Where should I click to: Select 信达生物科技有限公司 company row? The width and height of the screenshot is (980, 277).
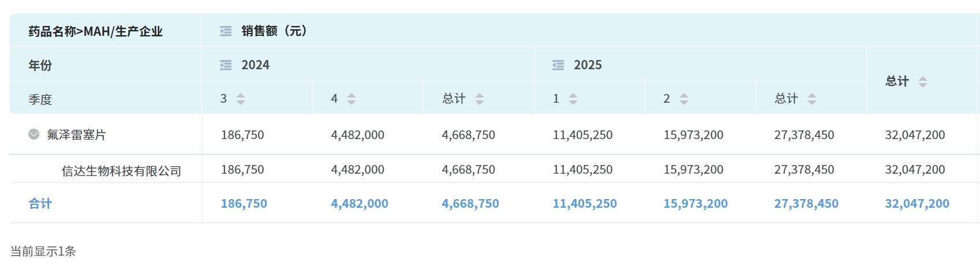121,171
